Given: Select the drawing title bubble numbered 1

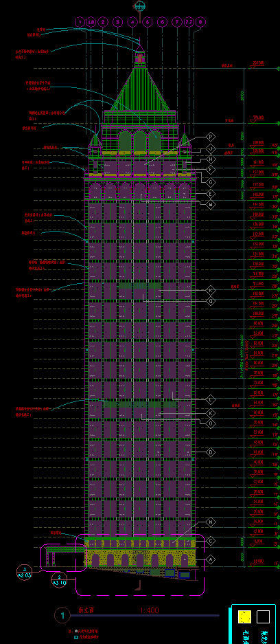Looking at the screenshot, I should coord(62,616).
